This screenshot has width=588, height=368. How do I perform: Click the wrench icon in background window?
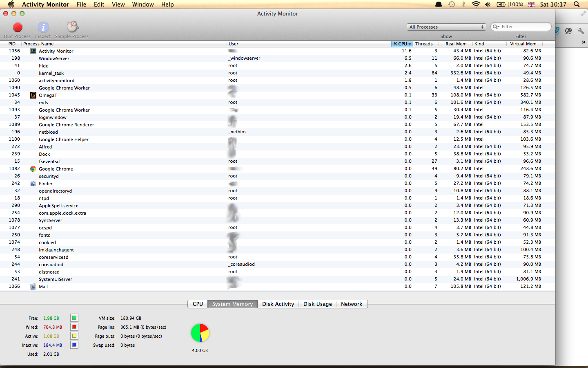[x=581, y=31]
